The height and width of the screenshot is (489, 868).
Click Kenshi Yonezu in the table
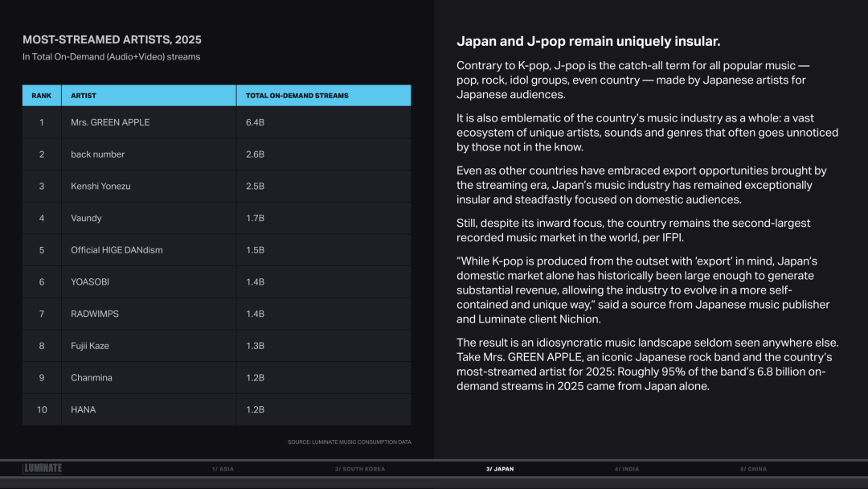(100, 186)
